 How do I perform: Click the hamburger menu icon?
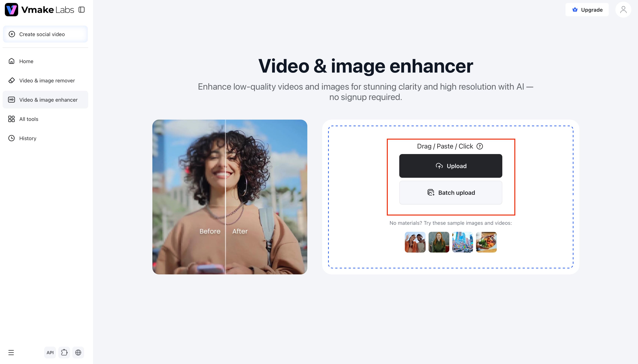click(x=11, y=353)
